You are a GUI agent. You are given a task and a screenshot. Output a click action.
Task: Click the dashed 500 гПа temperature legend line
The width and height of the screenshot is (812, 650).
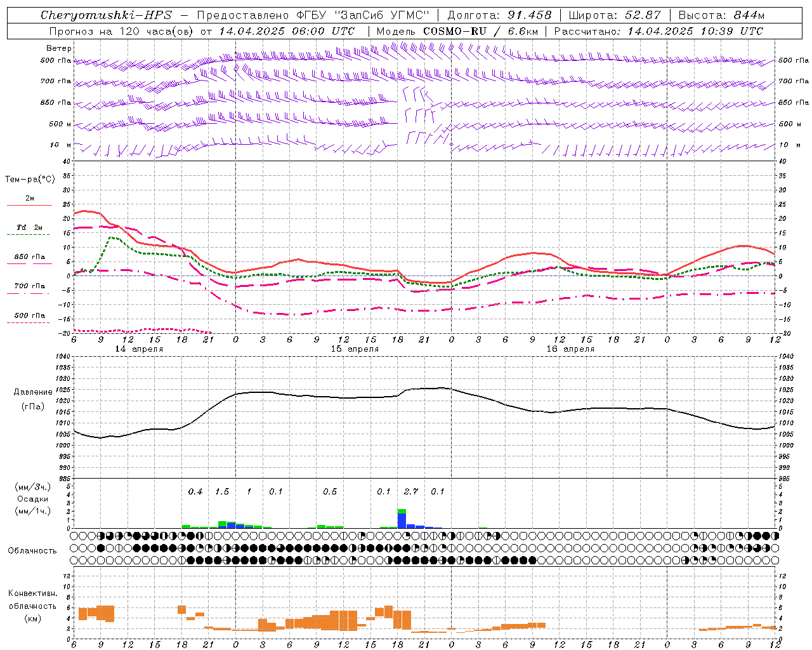coord(29,322)
